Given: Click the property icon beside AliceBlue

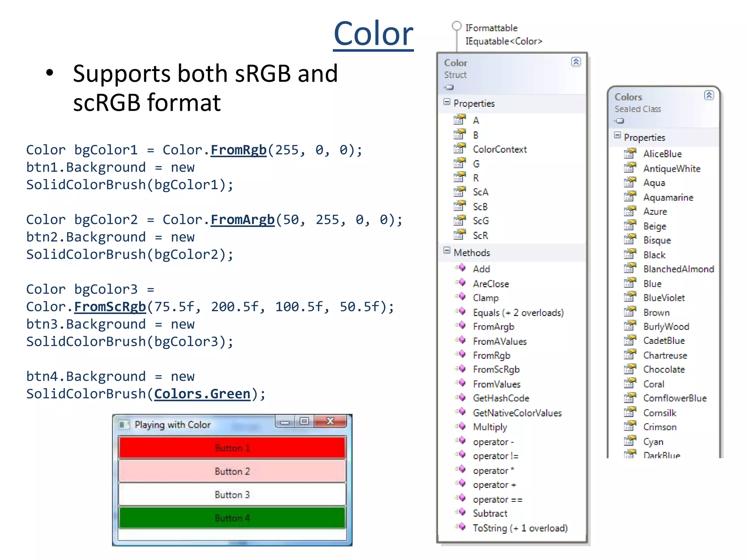Looking at the screenshot, I should coord(630,153).
